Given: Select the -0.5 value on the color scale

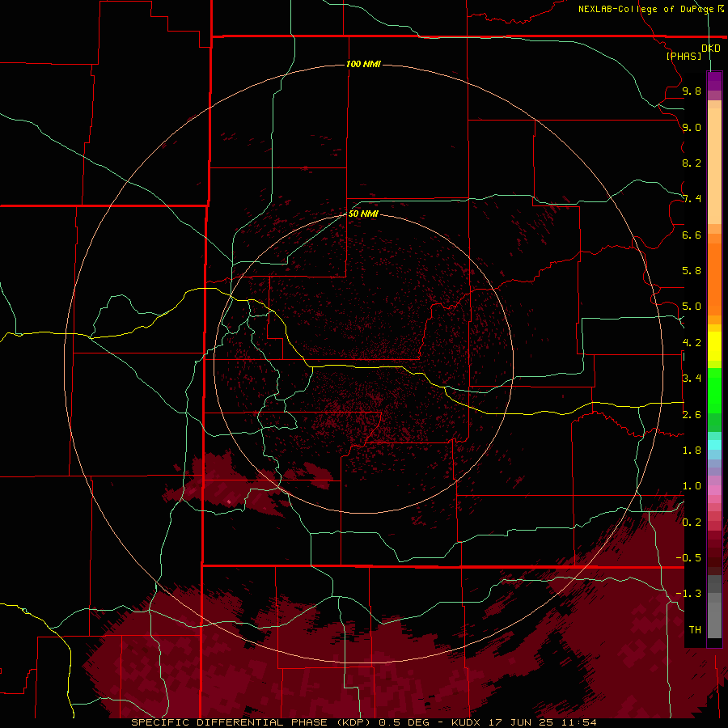Looking at the screenshot, I should [688, 558].
